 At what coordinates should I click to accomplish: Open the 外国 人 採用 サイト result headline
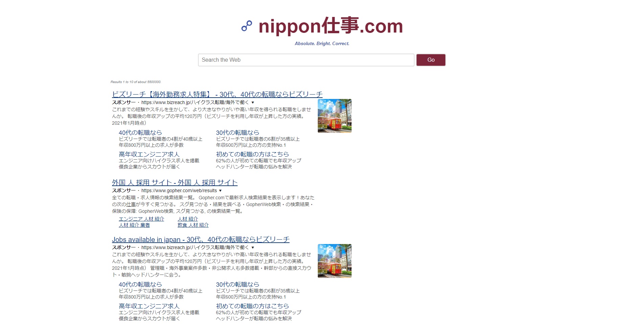pyautogui.click(x=175, y=182)
